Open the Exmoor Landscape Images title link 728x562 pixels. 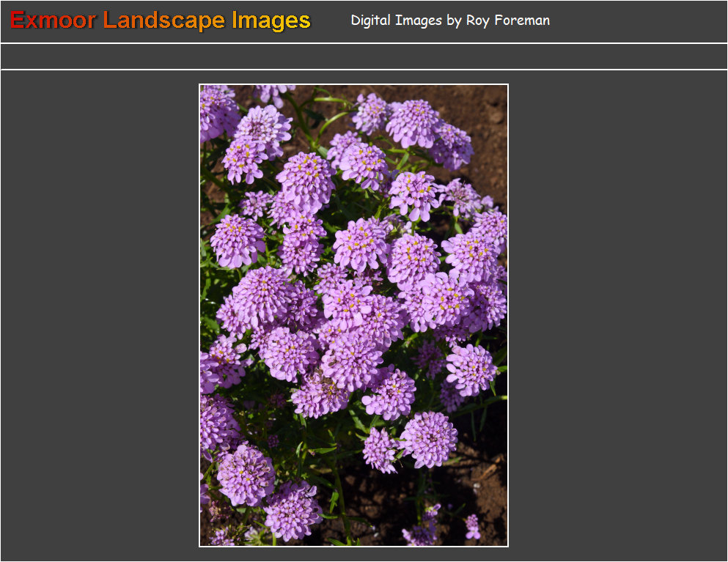coord(158,20)
